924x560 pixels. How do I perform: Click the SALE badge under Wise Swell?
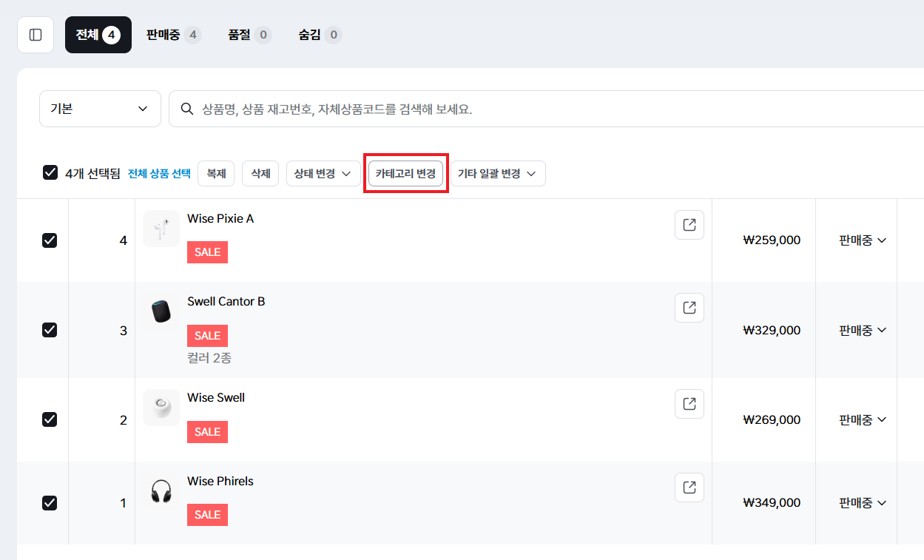pyautogui.click(x=207, y=431)
